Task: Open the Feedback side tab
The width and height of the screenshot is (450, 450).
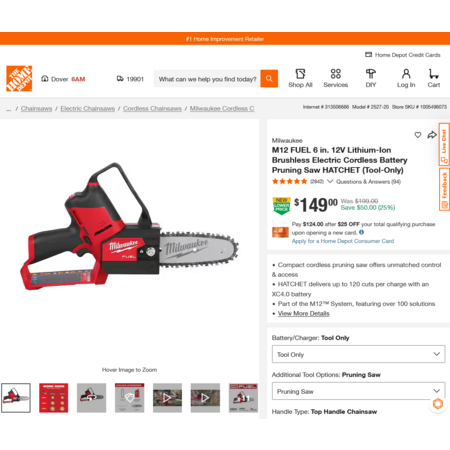Action: pyautogui.click(x=444, y=189)
